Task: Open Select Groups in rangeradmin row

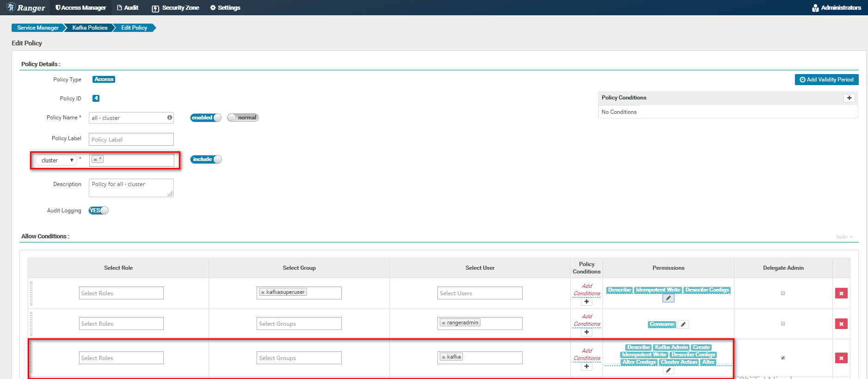Action: [299, 323]
